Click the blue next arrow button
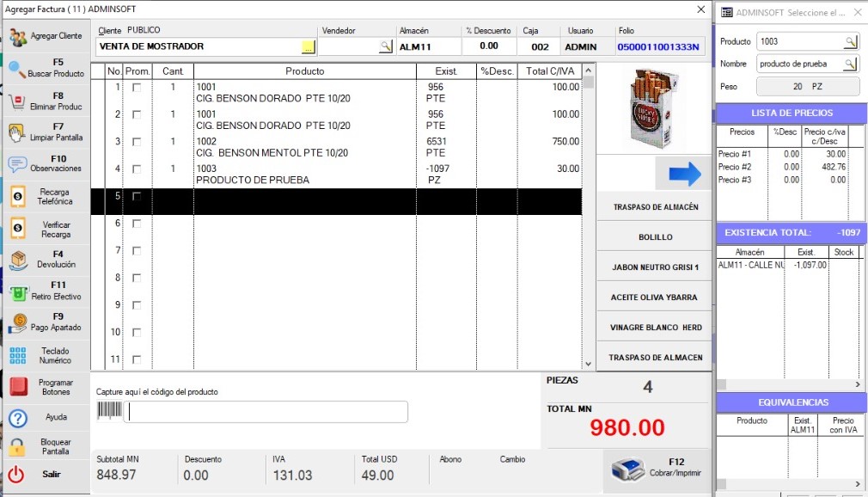Image resolution: width=868 pixels, height=497 pixels. [x=684, y=173]
